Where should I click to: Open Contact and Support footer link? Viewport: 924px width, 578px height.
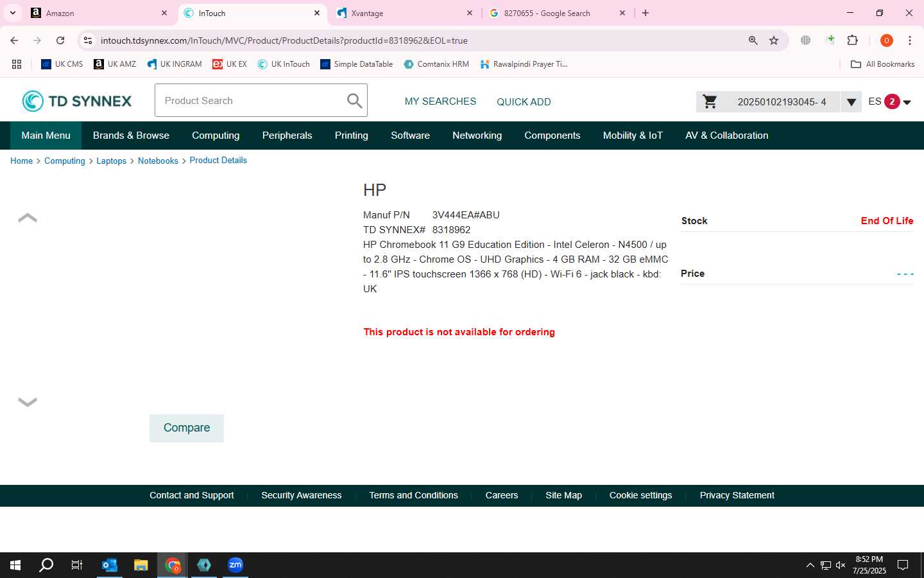coord(191,495)
